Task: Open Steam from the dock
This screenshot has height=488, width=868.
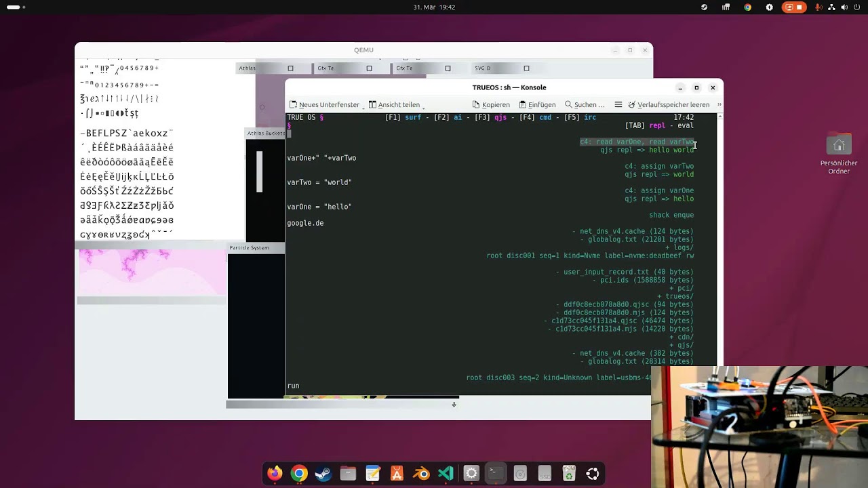Action: (x=323, y=474)
